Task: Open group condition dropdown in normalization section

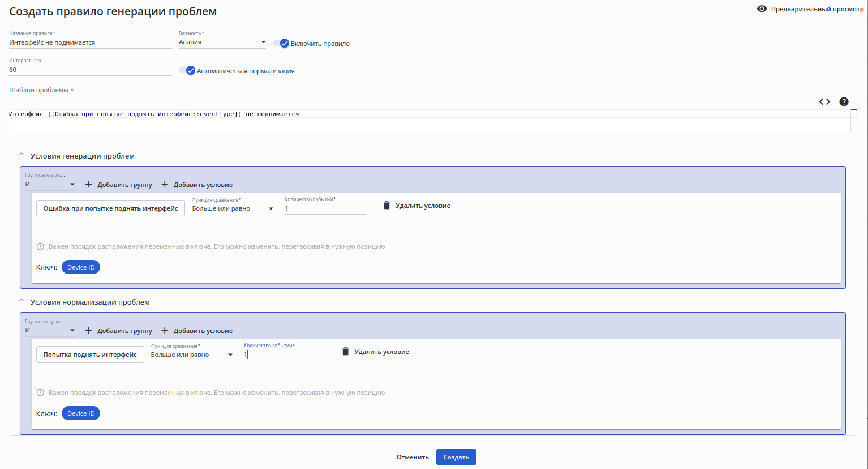Action: 50,331
